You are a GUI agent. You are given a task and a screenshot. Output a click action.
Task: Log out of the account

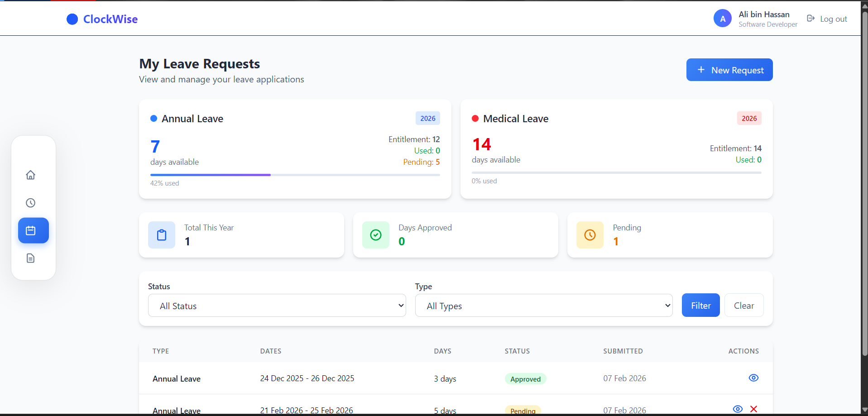[827, 19]
